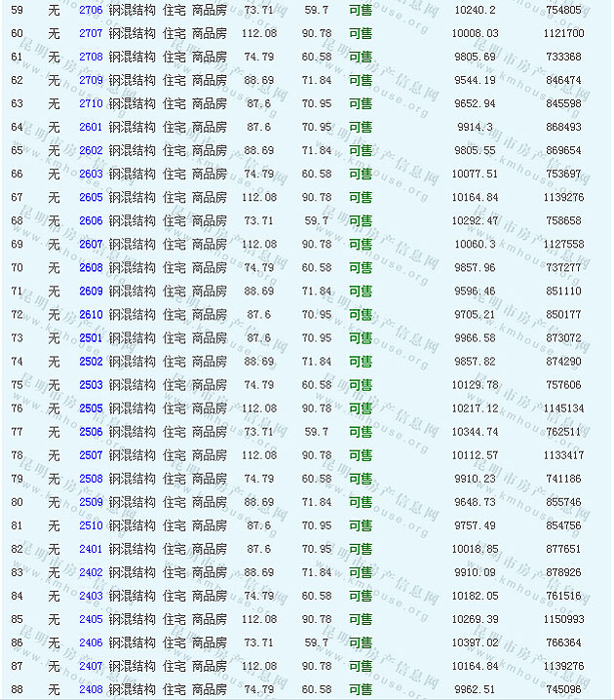614x700 pixels.
Task: Open room 2401 link
Action: [x=91, y=549]
